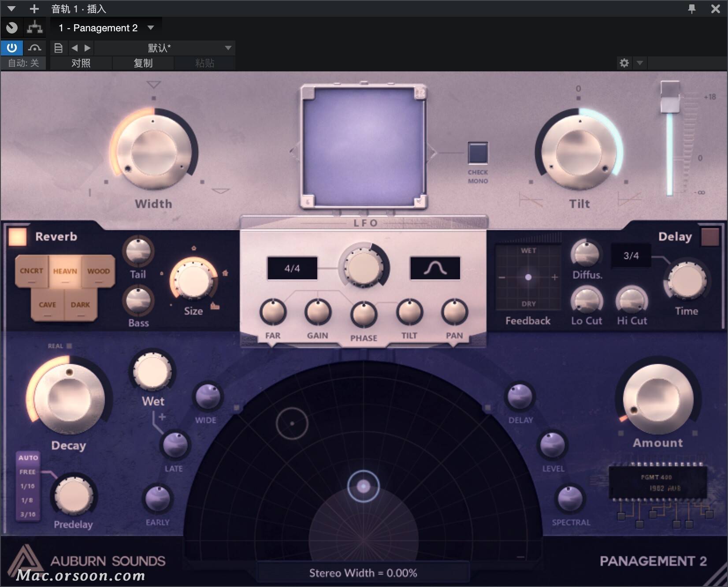Select the WOOD reverb type
Viewport: 728px width, 587px height.
(x=98, y=271)
